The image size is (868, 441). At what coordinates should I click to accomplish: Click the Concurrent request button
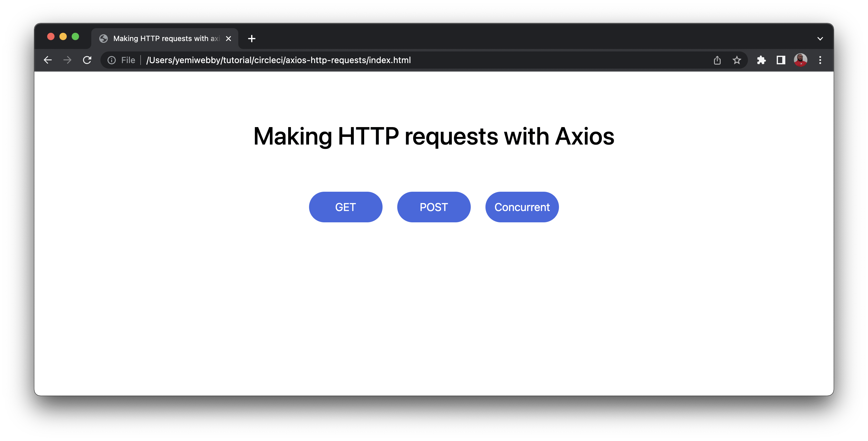click(522, 207)
